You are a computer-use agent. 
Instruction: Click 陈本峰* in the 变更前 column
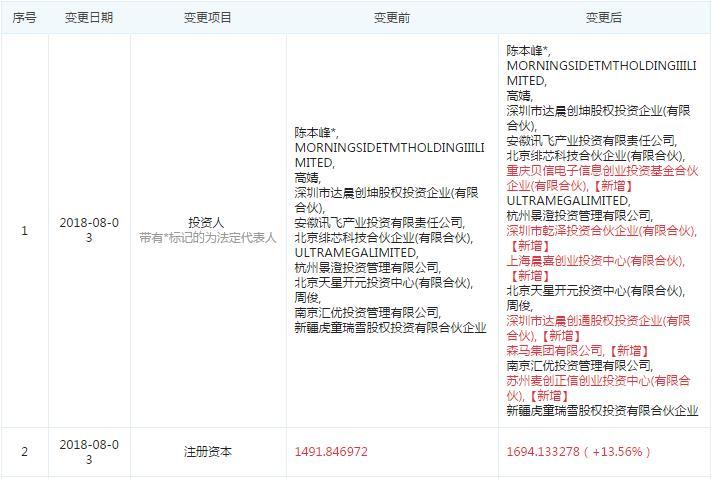315,132
